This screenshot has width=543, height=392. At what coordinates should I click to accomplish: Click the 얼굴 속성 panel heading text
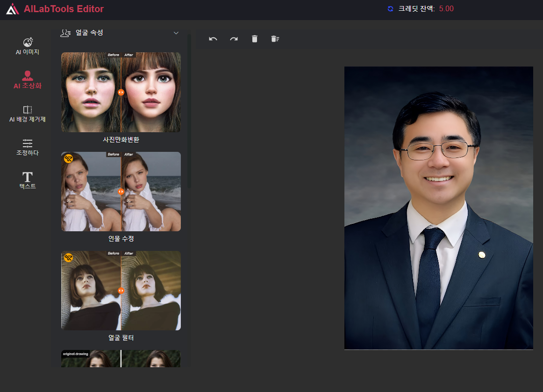pyautogui.click(x=89, y=33)
